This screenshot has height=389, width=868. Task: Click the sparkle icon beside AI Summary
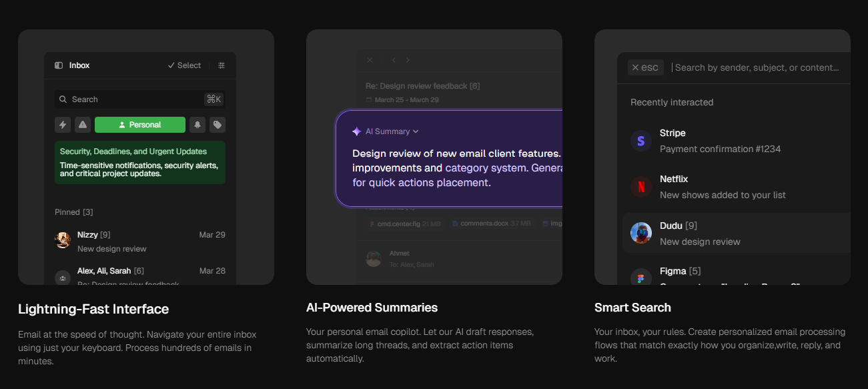pos(357,131)
